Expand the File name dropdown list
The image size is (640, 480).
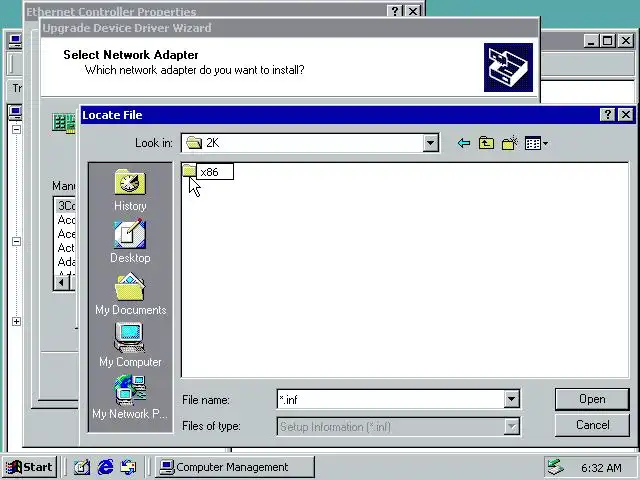tap(511, 399)
